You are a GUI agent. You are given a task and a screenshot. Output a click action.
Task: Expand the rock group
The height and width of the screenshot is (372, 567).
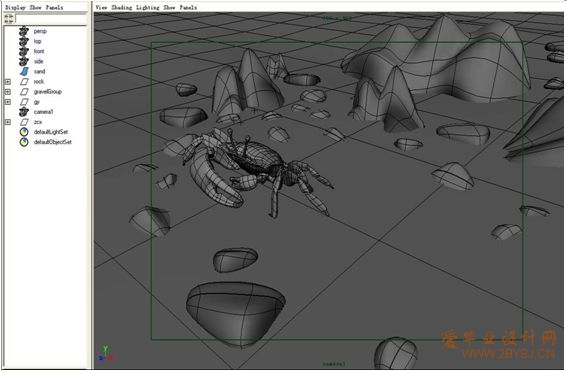[x=8, y=82]
